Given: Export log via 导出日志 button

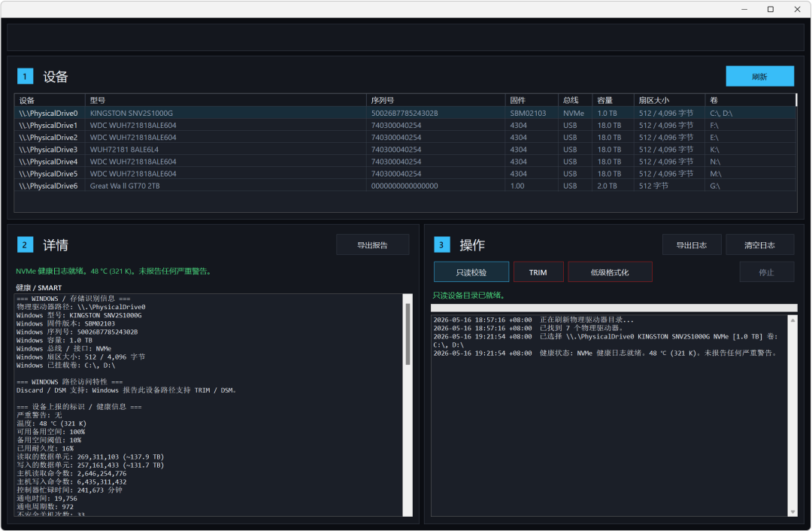Looking at the screenshot, I should coord(692,245).
